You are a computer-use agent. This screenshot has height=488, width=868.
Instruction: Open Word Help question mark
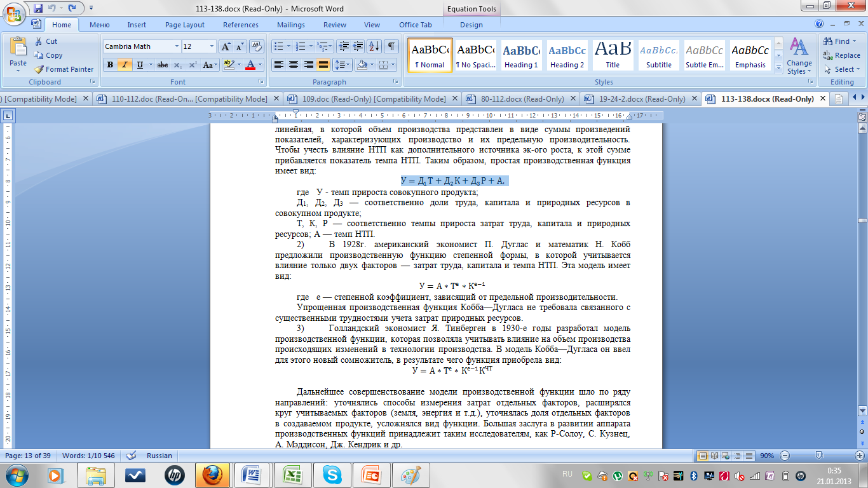pos(820,24)
